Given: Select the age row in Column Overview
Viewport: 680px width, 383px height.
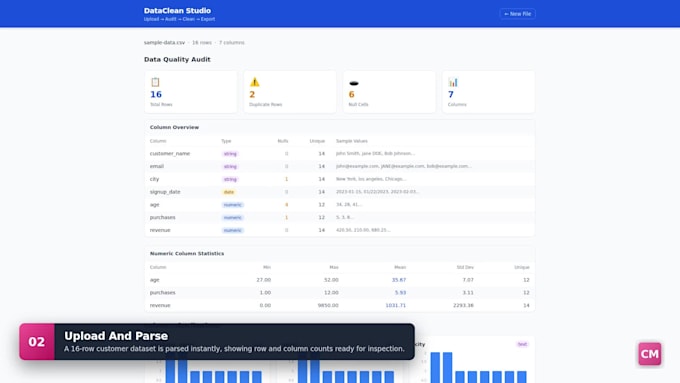Looking at the screenshot, I should (x=340, y=204).
